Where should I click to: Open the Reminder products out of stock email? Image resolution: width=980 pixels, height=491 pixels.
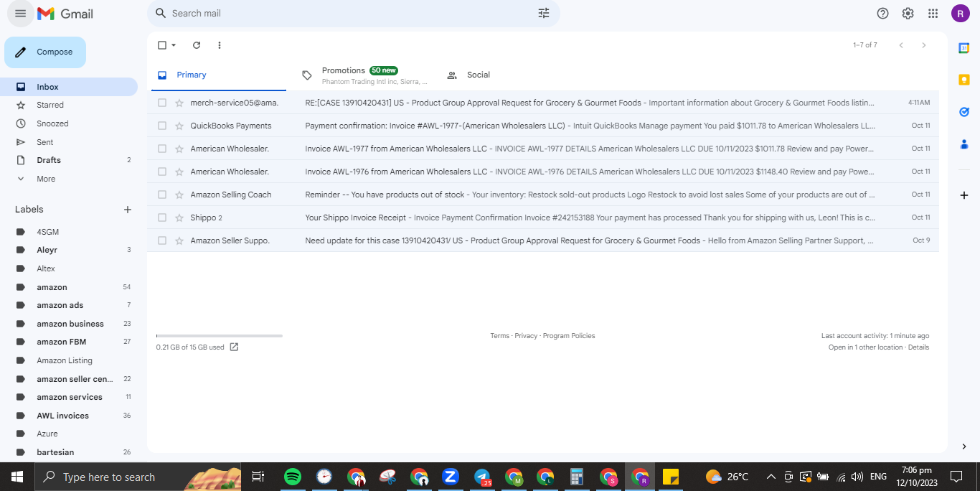pyautogui.click(x=543, y=195)
